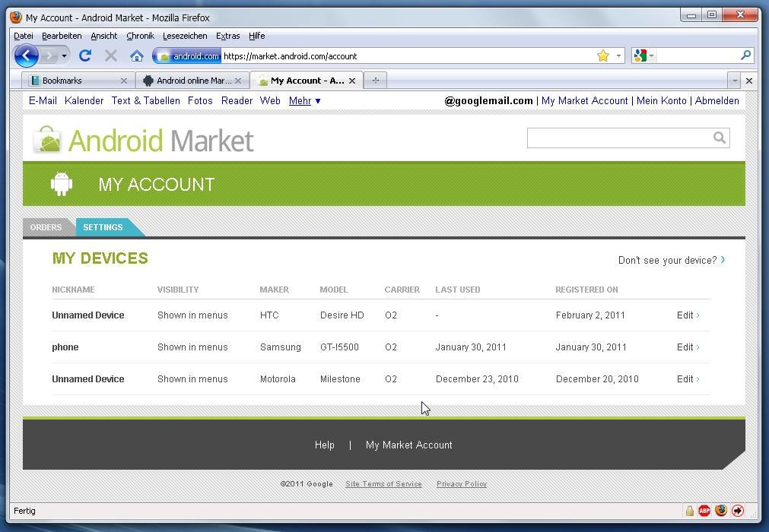This screenshot has width=769, height=532.
Task: Close the Bookmarks tab
Action: tap(123, 81)
